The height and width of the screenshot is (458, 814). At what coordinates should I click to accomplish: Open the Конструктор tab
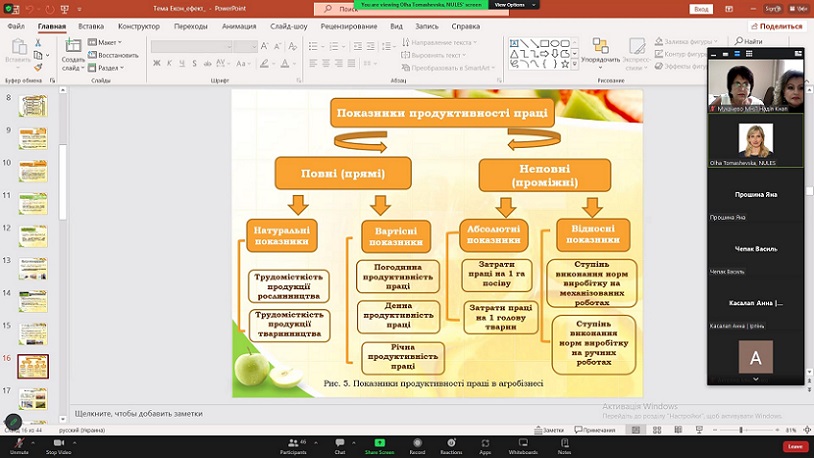(x=139, y=26)
